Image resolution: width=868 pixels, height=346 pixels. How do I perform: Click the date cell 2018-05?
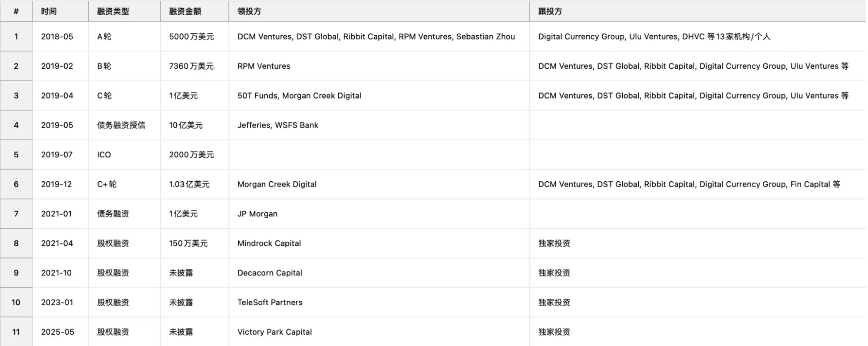(x=60, y=37)
